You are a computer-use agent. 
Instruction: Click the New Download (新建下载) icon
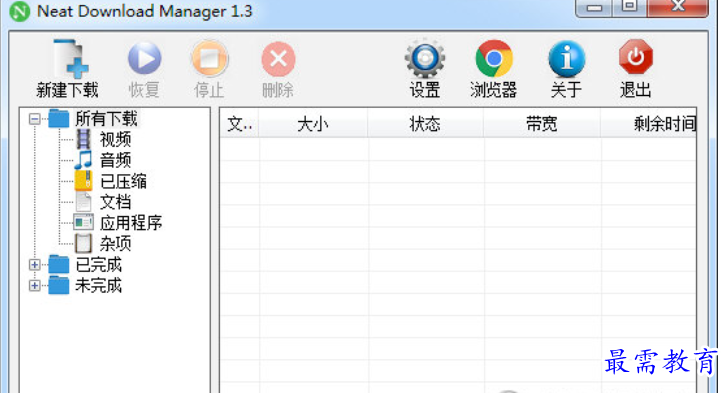pyautogui.click(x=70, y=59)
